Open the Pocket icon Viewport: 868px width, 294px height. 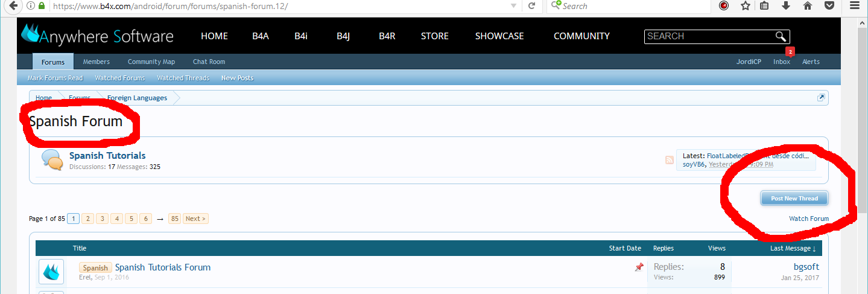829,6
